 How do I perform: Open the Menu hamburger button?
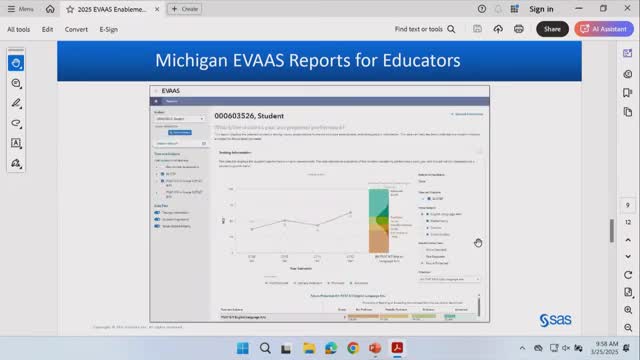tap(20, 9)
